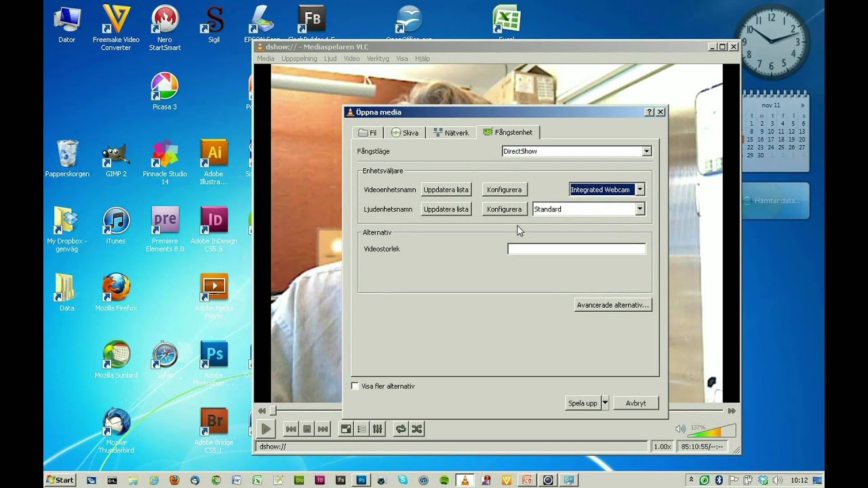868x488 pixels.
Task: Select the Pinnacle Studio 14 desktop icon
Action: point(165,161)
